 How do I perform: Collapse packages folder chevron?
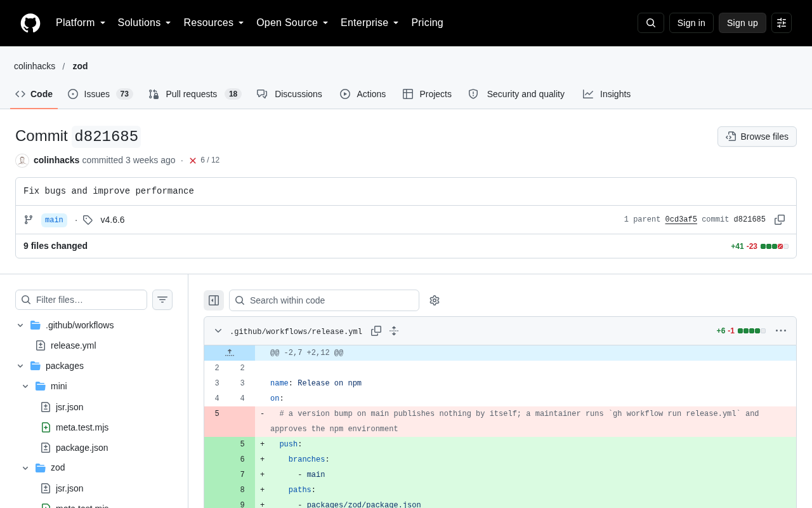click(x=20, y=366)
